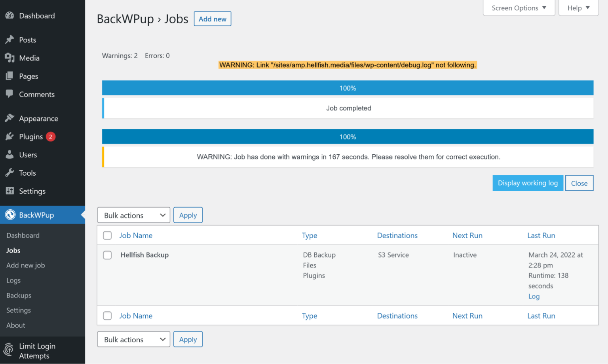
Task: Switch to the Backups submenu item
Action: click(18, 295)
